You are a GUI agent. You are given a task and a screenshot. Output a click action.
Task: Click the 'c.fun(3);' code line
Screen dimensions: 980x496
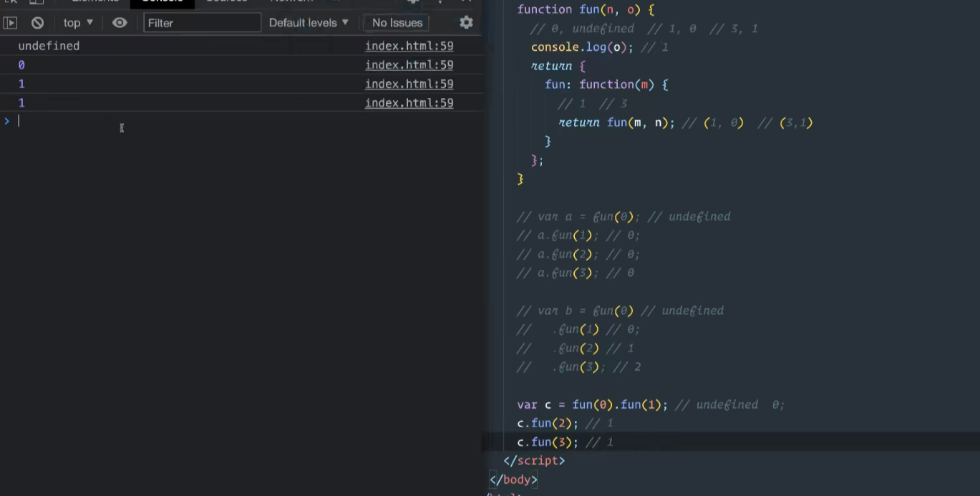click(x=547, y=442)
